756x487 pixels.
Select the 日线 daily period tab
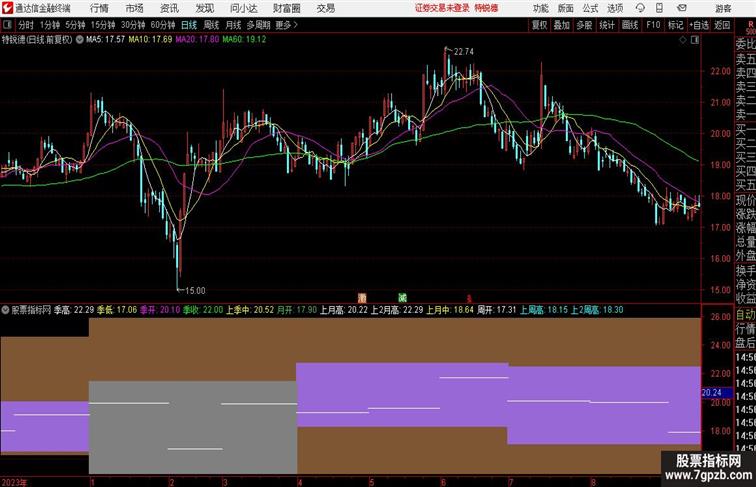tap(189, 25)
